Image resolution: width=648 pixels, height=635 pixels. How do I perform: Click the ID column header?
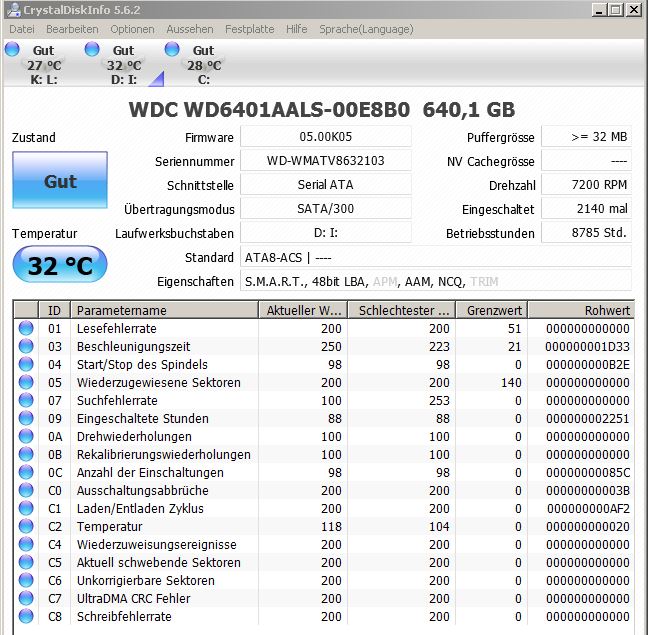(x=54, y=310)
